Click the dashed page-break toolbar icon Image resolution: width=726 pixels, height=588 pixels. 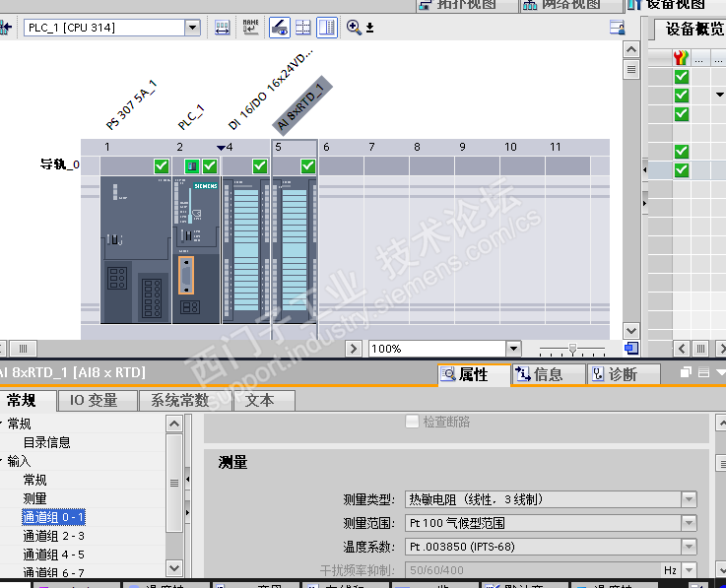[x=303, y=28]
